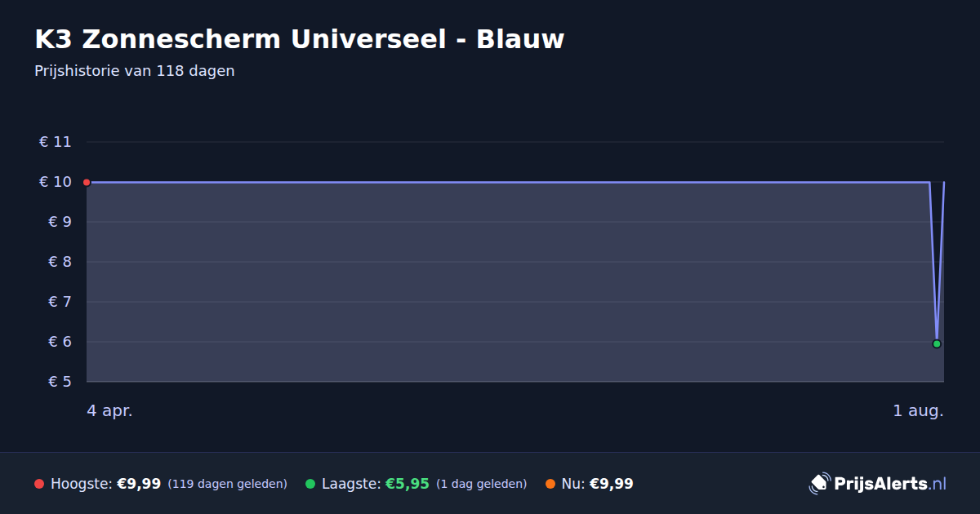The height and width of the screenshot is (514, 980).
Task: Click the PrijsAlerts tag logo icon
Action: pyautogui.click(x=819, y=484)
